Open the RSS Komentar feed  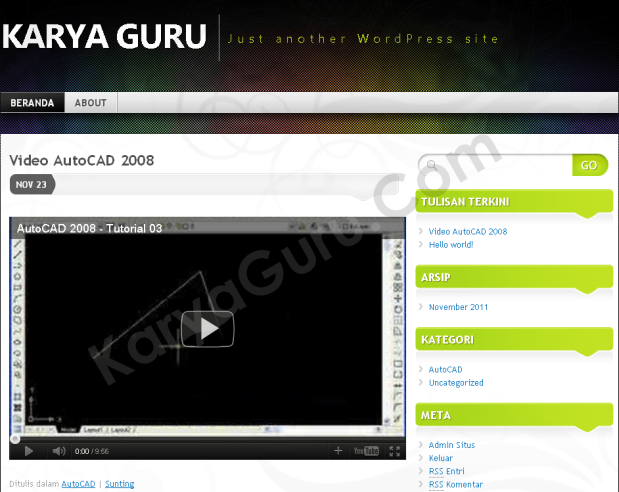456,484
